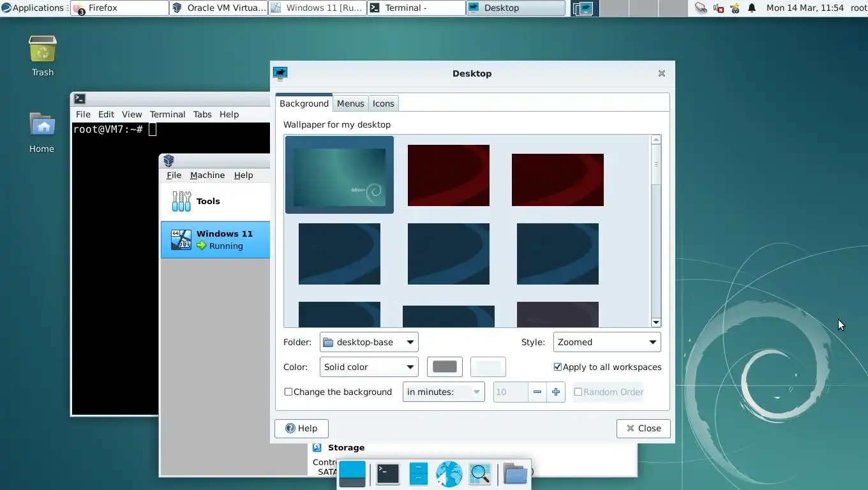Open VirtualBox File menu
Viewport: 868px width, 490px height.
174,175
